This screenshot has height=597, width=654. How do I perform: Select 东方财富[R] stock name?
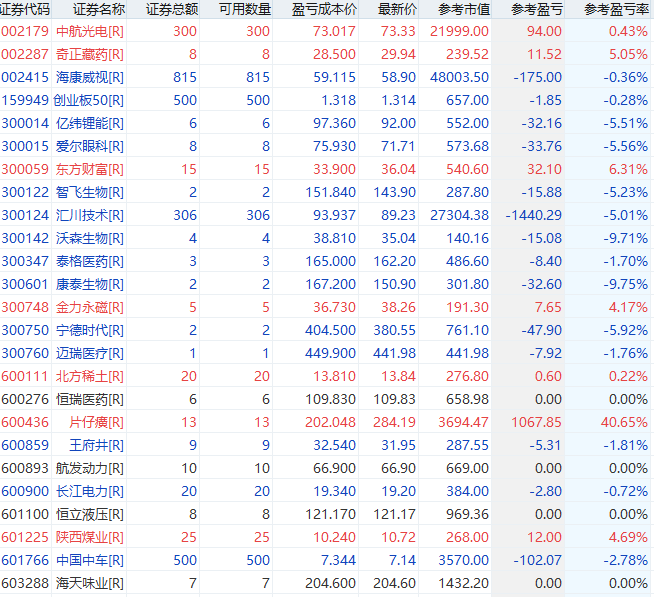(90, 169)
